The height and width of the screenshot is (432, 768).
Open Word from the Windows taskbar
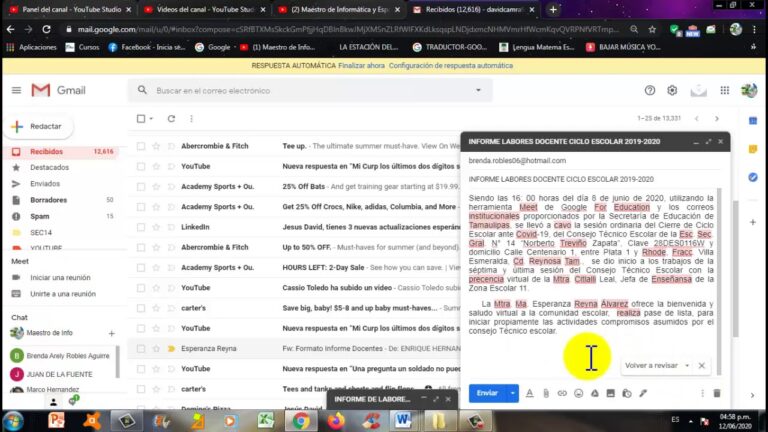click(x=403, y=420)
